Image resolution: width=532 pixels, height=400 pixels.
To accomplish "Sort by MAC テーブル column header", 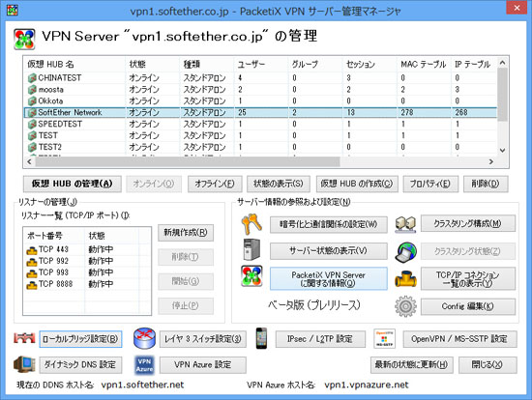I will coord(424,65).
